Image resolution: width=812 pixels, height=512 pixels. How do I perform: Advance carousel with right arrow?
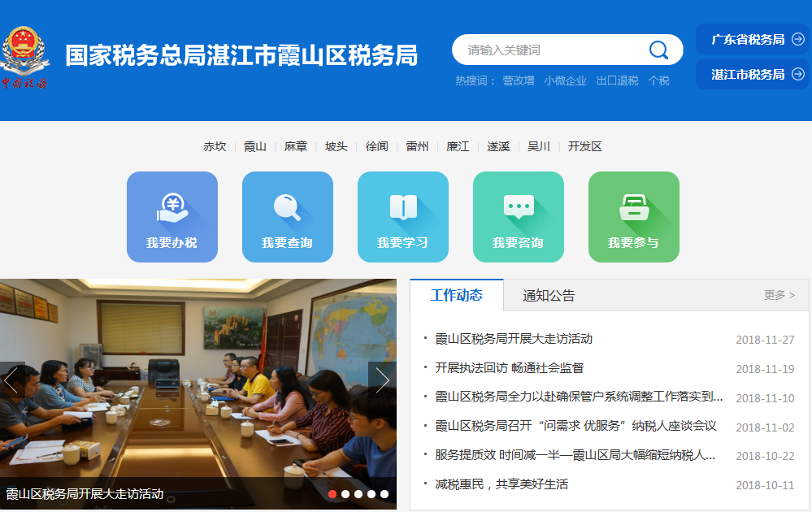click(x=383, y=380)
